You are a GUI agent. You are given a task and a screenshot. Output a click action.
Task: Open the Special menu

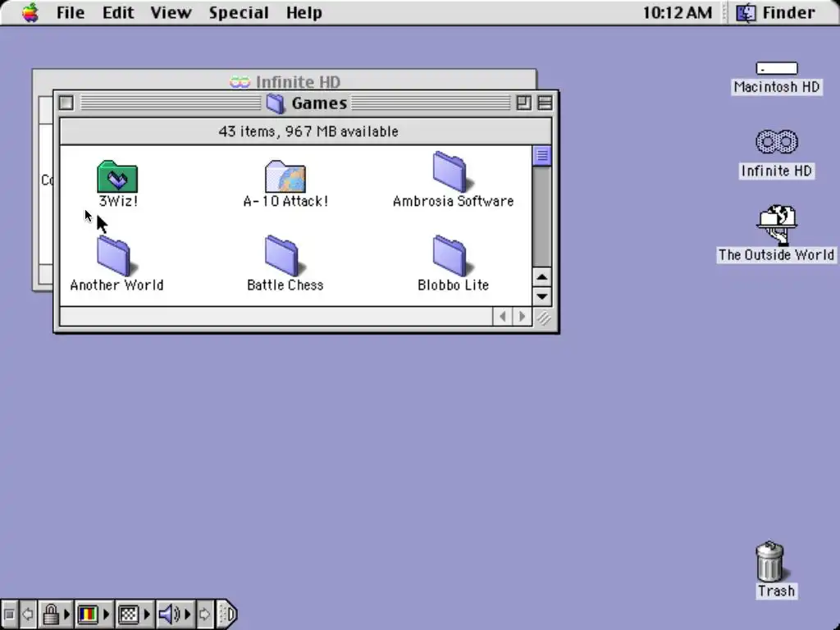pos(239,12)
